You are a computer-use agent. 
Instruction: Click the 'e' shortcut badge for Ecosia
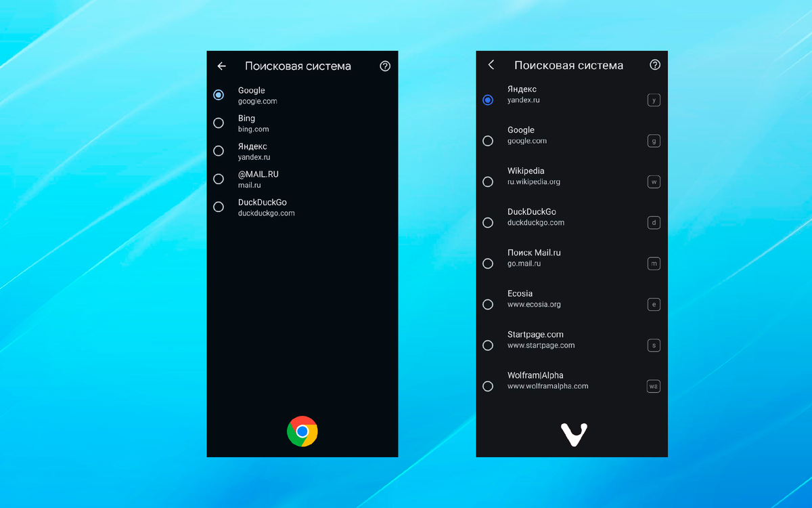(x=654, y=304)
